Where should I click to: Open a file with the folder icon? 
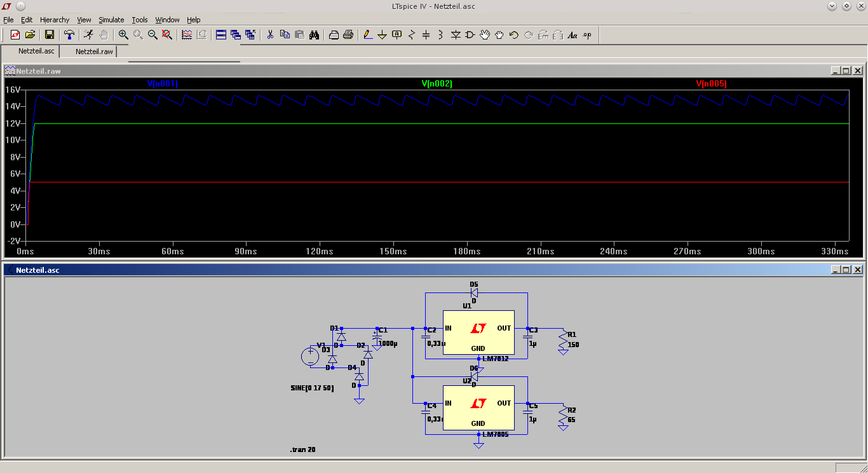click(x=30, y=35)
